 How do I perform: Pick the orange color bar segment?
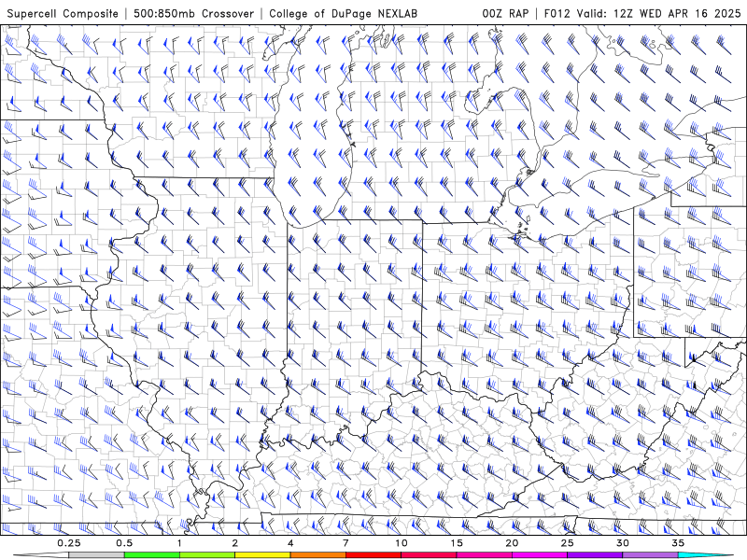[317, 555]
